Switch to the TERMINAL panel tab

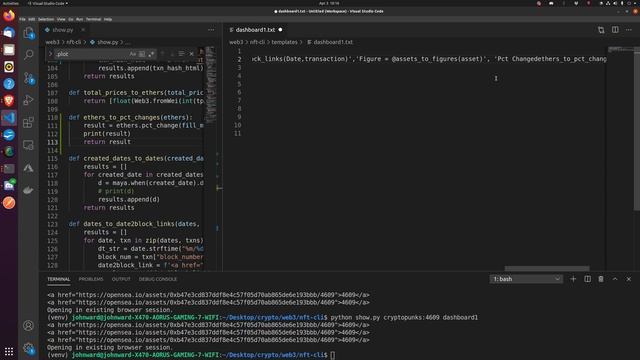[x=59, y=279]
